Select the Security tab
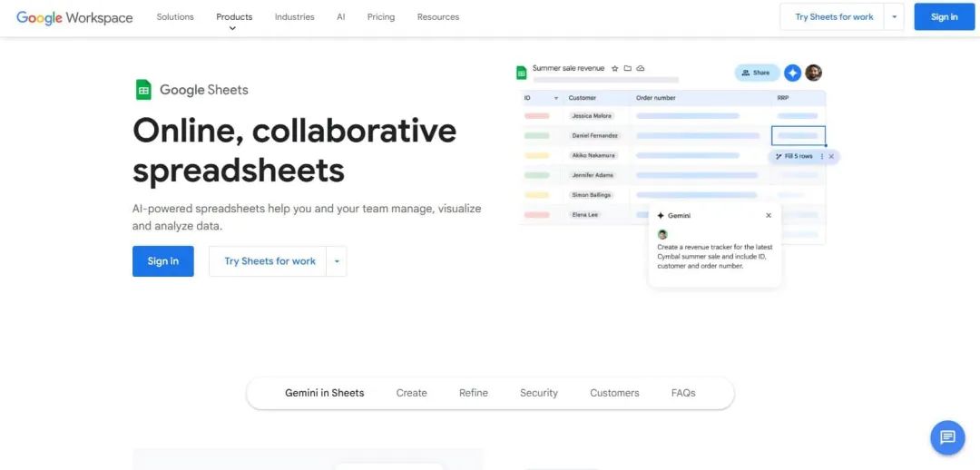 (539, 393)
